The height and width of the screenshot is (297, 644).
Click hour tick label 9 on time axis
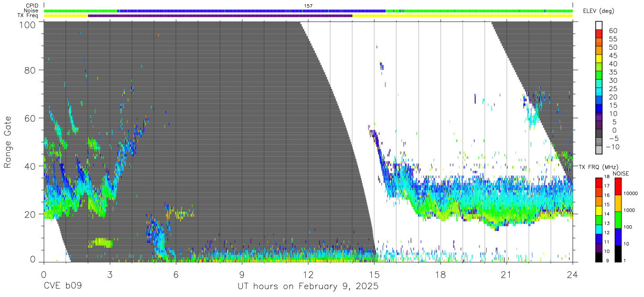pos(242,274)
